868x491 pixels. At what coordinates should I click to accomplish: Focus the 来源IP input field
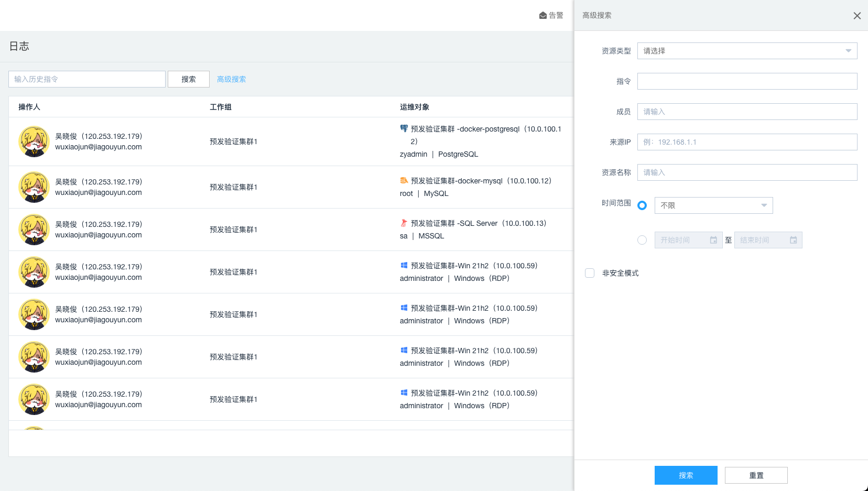747,142
